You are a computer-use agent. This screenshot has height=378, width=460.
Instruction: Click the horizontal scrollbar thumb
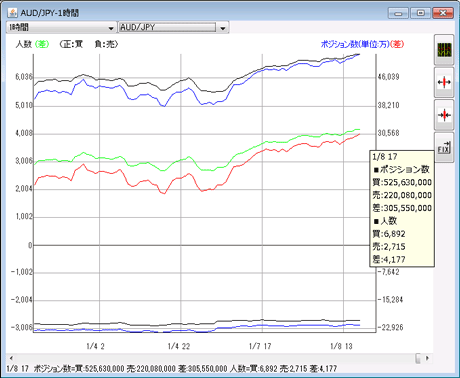418,358
